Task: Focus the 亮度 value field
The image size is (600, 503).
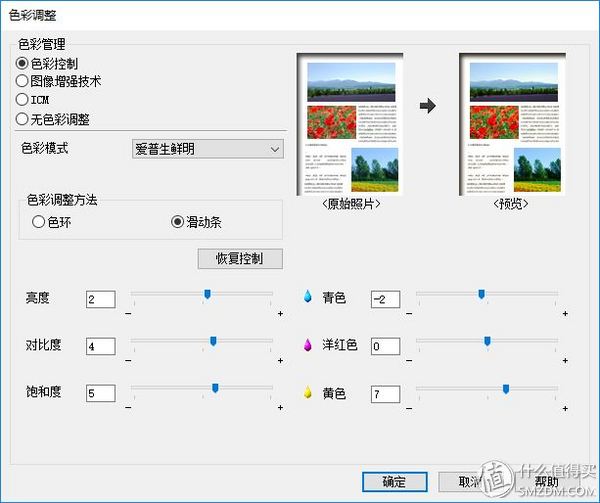Action: click(x=101, y=299)
